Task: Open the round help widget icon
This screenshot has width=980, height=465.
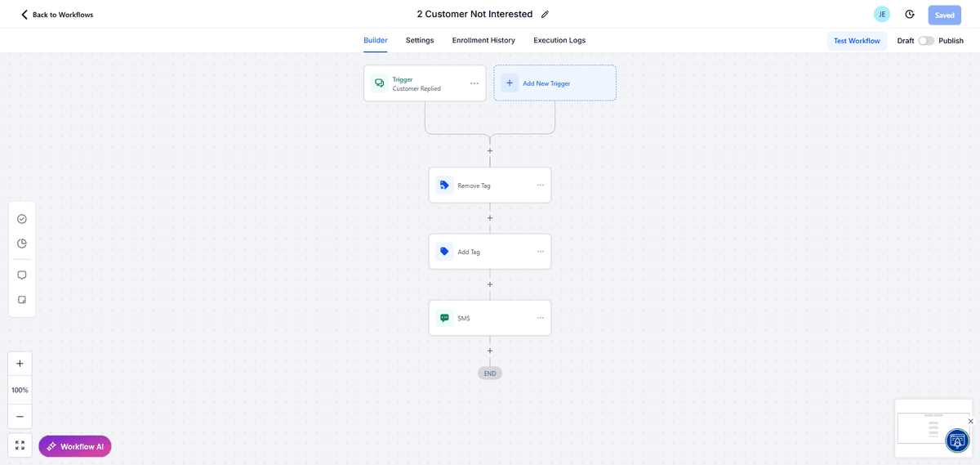Action: (x=957, y=440)
